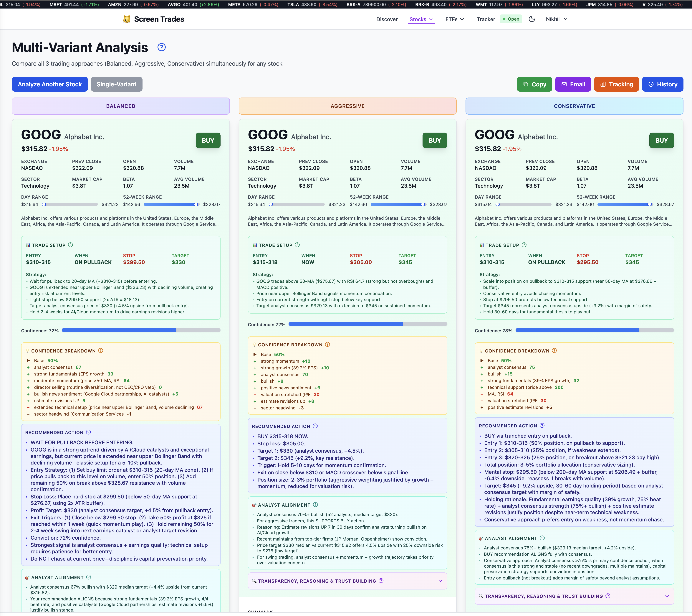Open the Stocks dropdown menu
Viewport: 692px width, 616px height.
(x=421, y=19)
